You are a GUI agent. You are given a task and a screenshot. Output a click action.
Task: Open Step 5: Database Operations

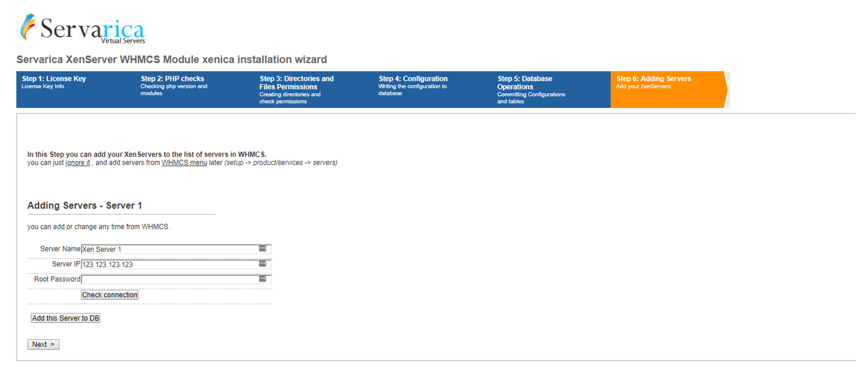click(x=551, y=90)
